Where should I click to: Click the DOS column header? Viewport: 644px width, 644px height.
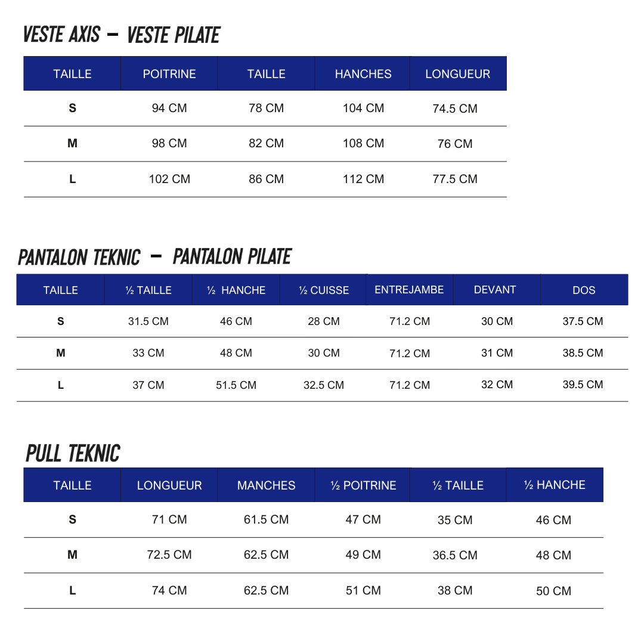tap(584, 290)
